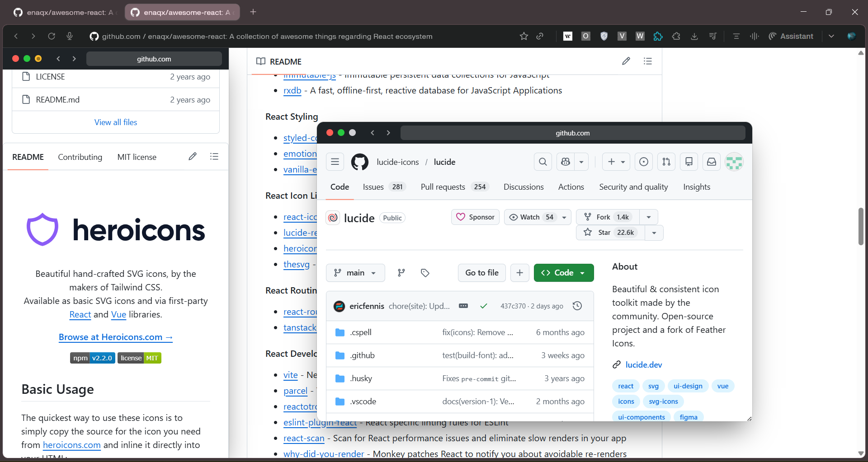The image size is (868, 462).
Task: Go back in the lucide window
Action: (373, 133)
